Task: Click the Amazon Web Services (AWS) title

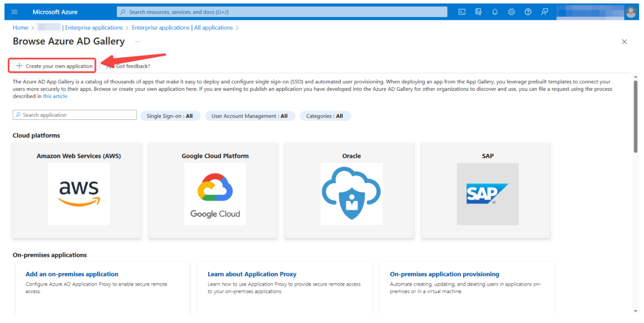Action: (x=79, y=156)
